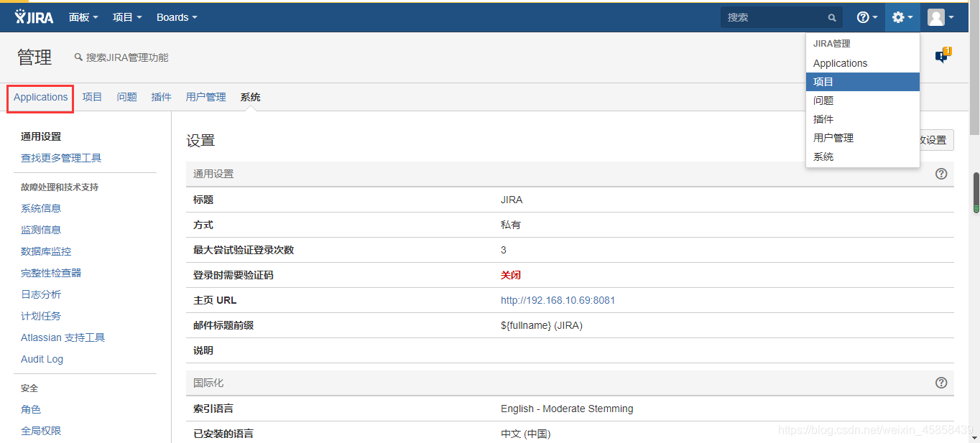Open 通用设置 in the sidebar
The width and height of the screenshot is (980, 443).
[41, 136]
